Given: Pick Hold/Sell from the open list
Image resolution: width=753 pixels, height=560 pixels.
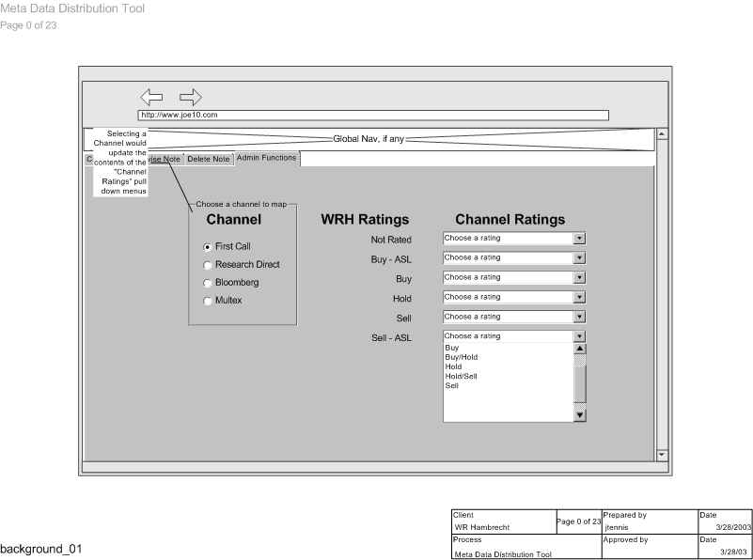Looking at the screenshot, I should click(462, 376).
